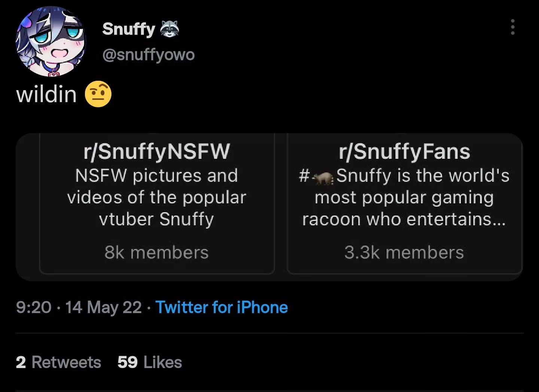Click the "3.3k members" count
This screenshot has height=392, width=539.
point(404,252)
